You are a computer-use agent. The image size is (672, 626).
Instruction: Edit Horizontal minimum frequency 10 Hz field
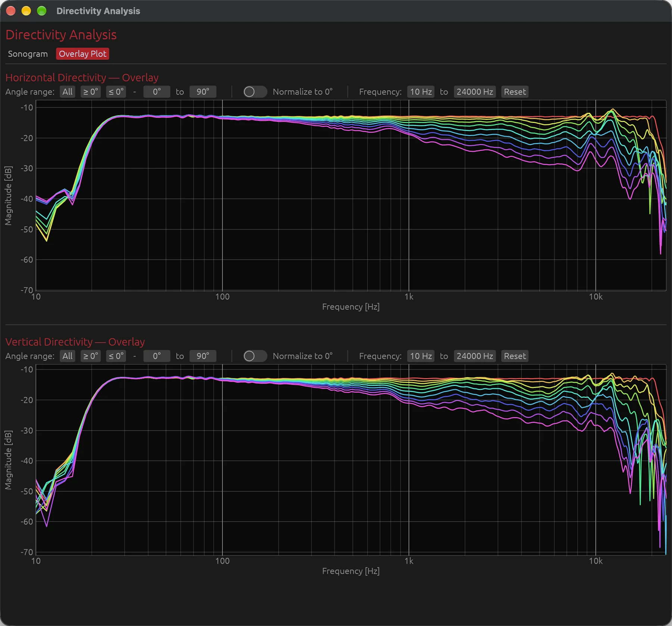tap(421, 92)
